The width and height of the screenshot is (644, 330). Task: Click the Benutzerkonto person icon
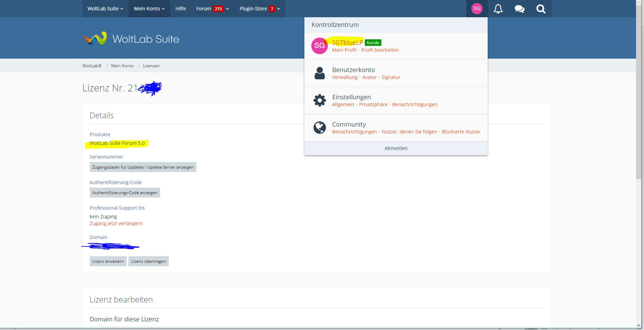[319, 73]
